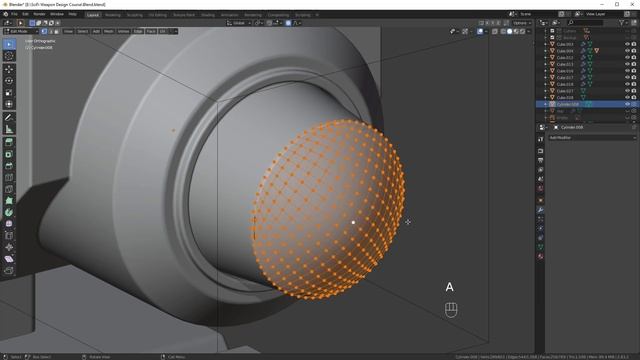Open the Edit Mode dropdown
Screen dimensions: 640x360
click(x=21, y=31)
